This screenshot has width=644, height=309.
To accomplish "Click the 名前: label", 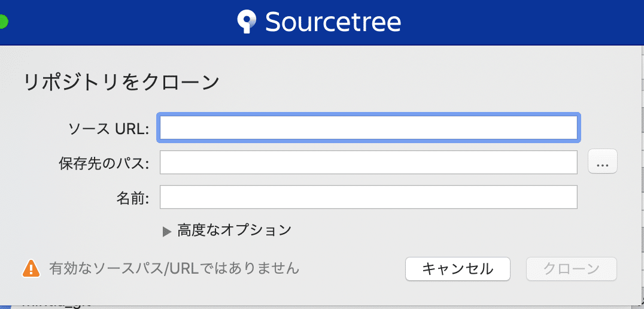I will tap(133, 198).
